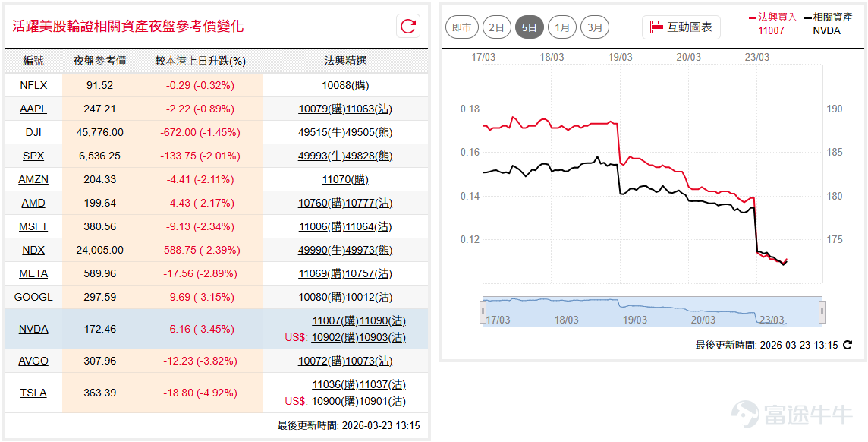Open AAPL put warrant 11063(沽)
The height and width of the screenshot is (442, 868).
pos(369,109)
